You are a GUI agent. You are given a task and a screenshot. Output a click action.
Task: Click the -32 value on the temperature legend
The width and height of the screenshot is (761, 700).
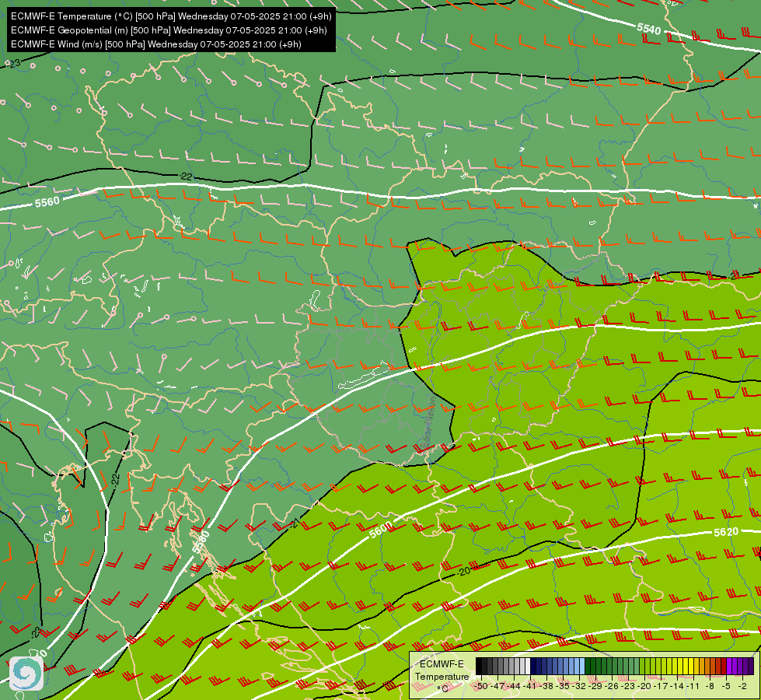579,686
